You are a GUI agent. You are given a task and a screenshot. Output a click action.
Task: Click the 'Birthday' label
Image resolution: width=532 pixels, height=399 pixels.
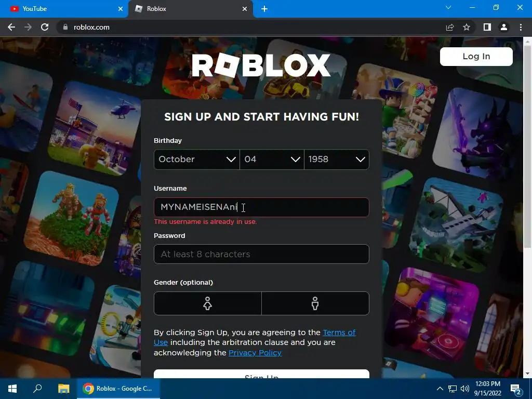pyautogui.click(x=168, y=140)
